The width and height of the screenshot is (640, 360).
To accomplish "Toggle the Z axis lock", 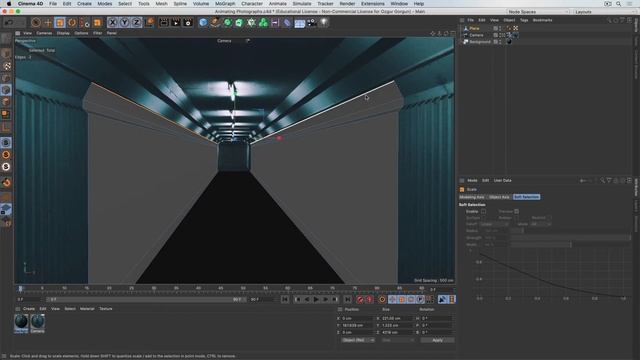I will click(136, 22).
